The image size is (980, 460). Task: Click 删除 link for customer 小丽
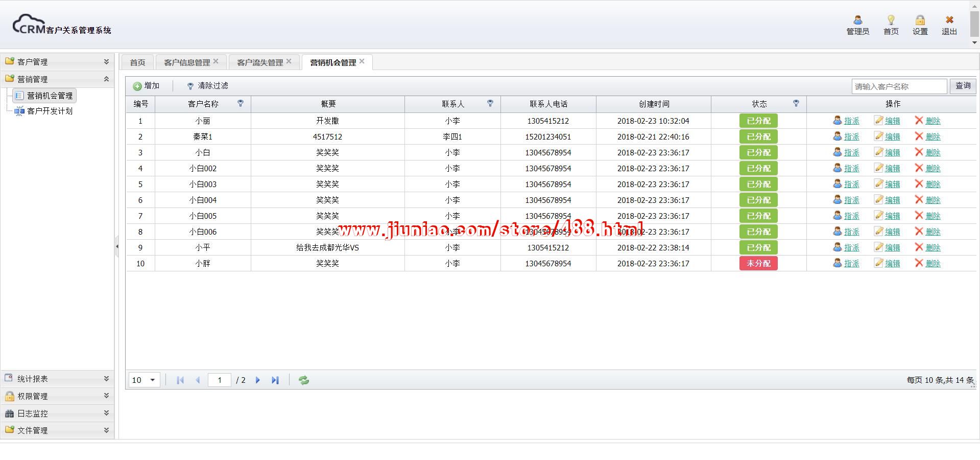(x=933, y=121)
